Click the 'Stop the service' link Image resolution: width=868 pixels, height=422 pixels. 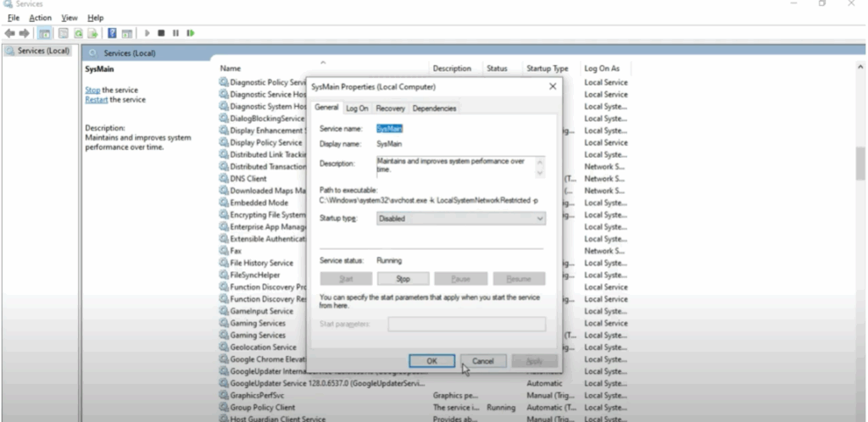[92, 90]
